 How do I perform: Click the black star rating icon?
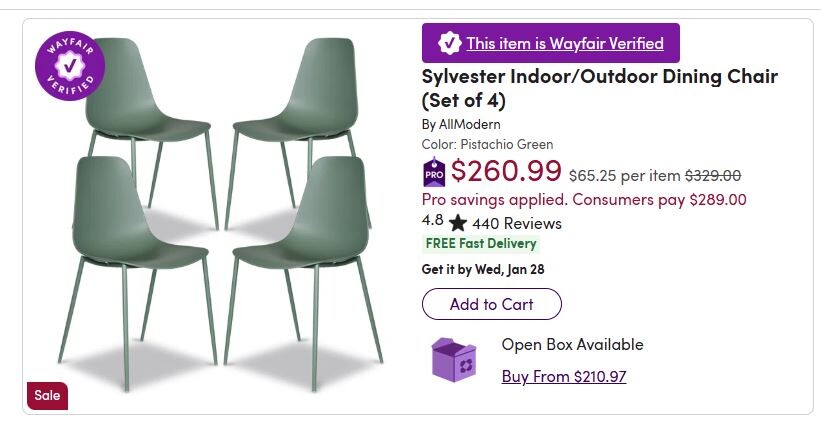(457, 223)
